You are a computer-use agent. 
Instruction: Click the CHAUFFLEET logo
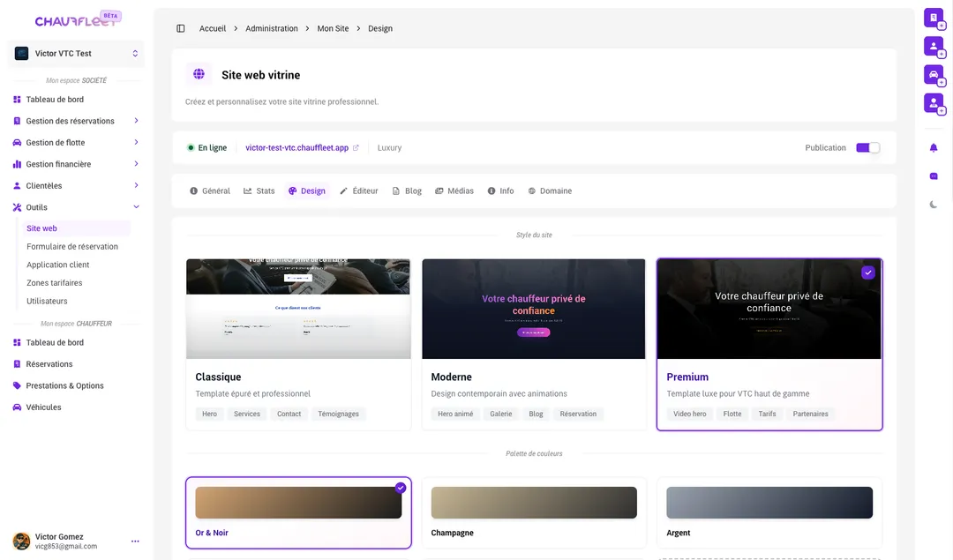pos(77,20)
